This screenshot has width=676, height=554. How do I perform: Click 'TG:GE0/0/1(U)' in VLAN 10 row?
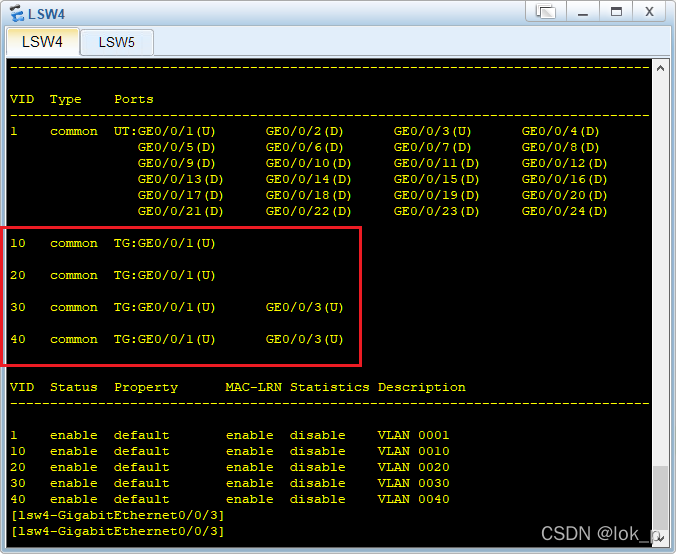(164, 243)
